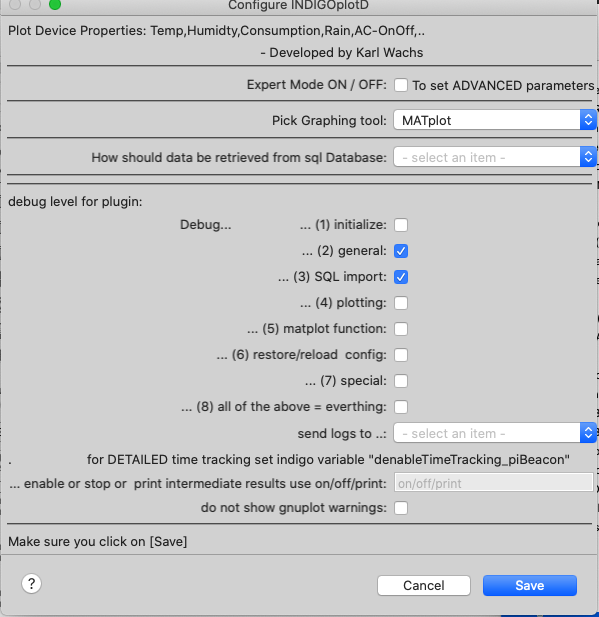The width and height of the screenshot is (599, 617).
Task: Tick (8) all of the above checkbox
Action: tap(401, 407)
